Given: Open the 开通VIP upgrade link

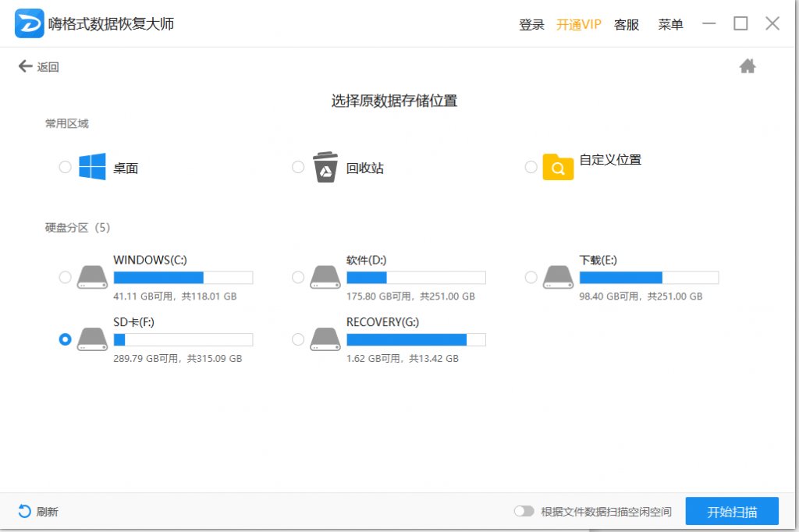Looking at the screenshot, I should click(x=578, y=24).
